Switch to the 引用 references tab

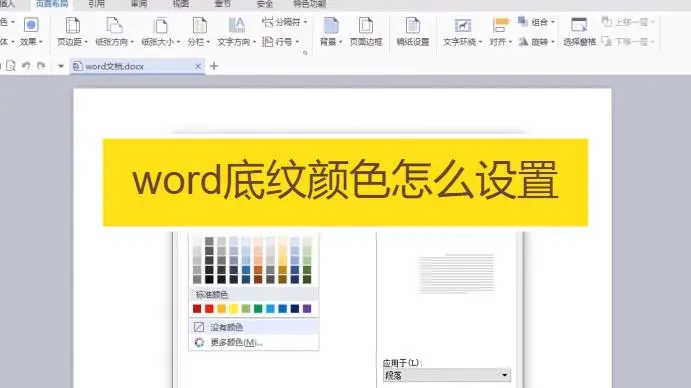[97, 4]
